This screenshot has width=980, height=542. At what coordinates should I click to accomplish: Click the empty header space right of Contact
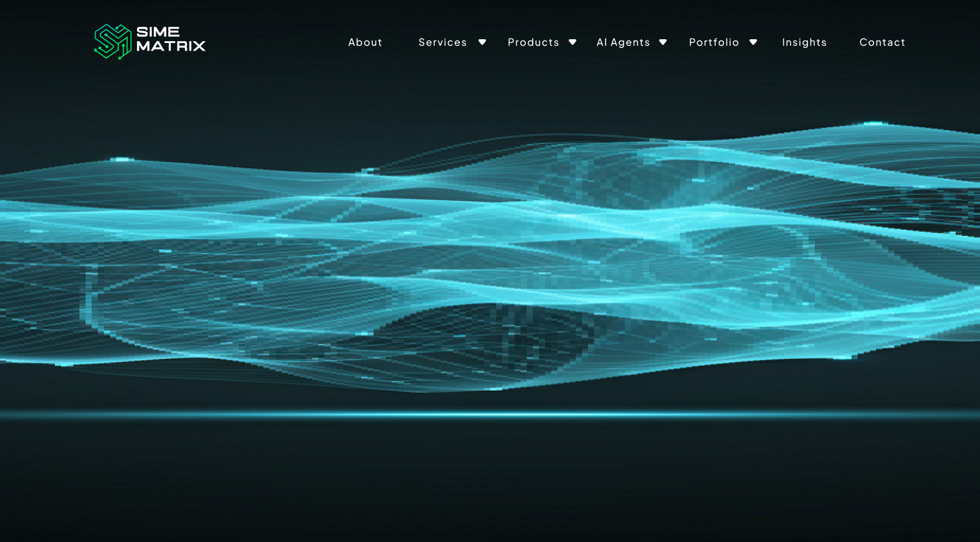pyautogui.click(x=942, y=42)
